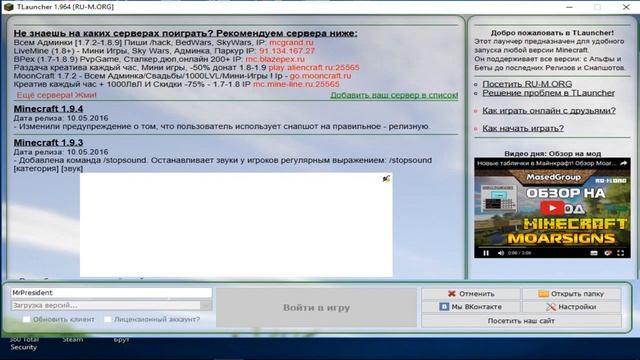
Task: Toggle the 'Обновить клиент' checkbox
Action: coord(26,319)
